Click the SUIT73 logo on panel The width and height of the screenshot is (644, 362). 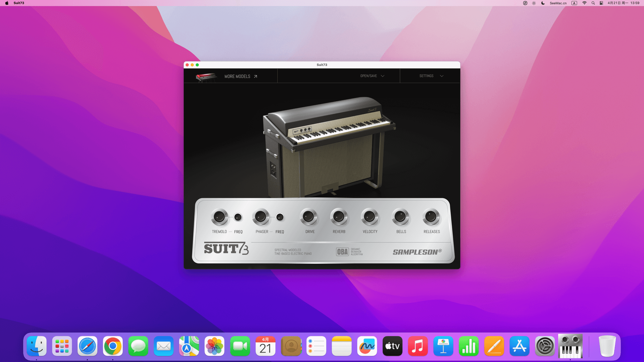(x=226, y=248)
